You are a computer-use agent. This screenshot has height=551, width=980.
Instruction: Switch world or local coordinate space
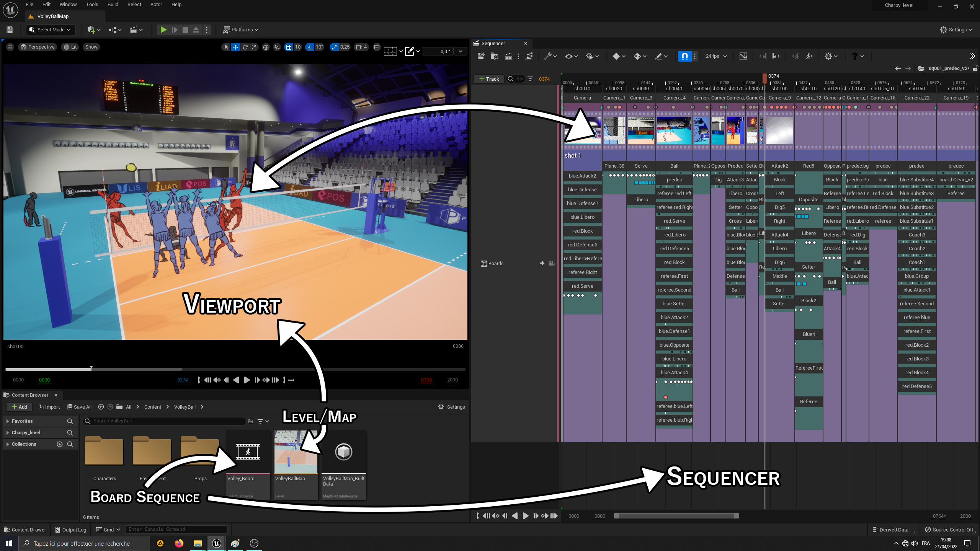pyautogui.click(x=266, y=47)
